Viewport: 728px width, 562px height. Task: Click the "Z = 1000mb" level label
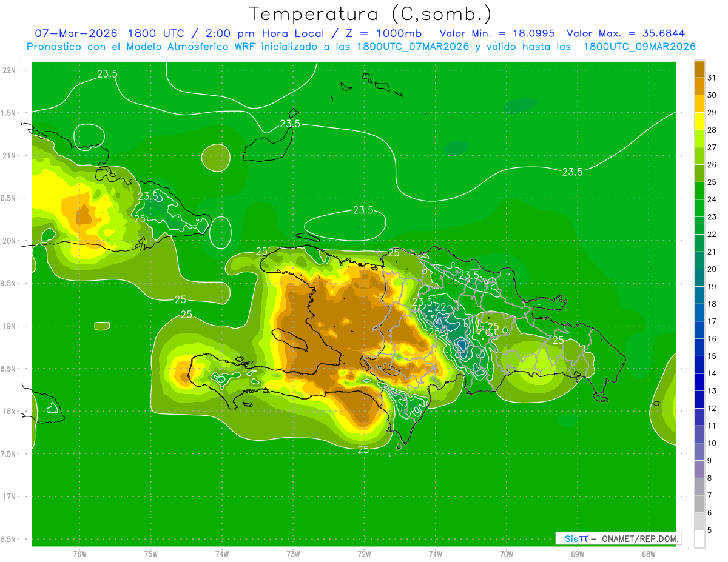pos(383,33)
